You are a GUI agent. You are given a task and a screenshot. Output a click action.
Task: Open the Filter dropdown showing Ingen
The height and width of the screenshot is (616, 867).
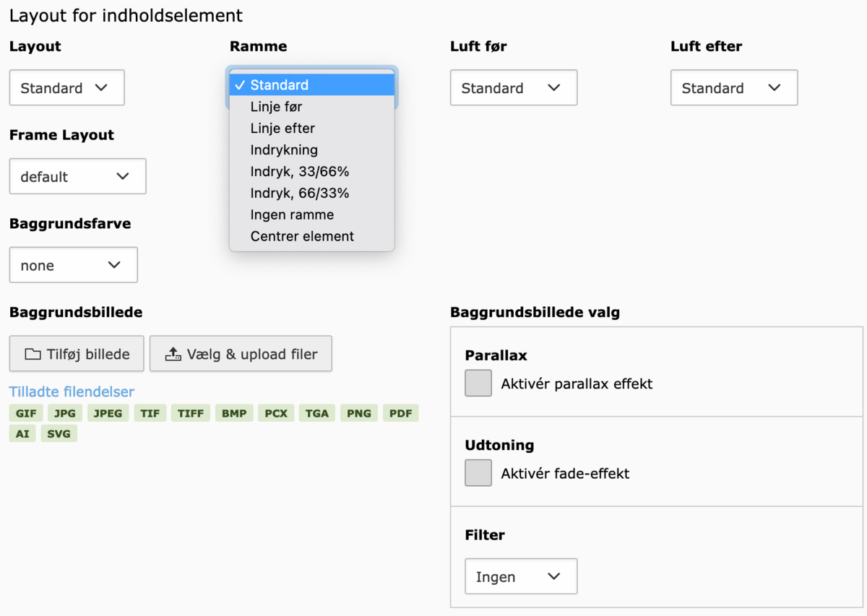click(x=520, y=576)
